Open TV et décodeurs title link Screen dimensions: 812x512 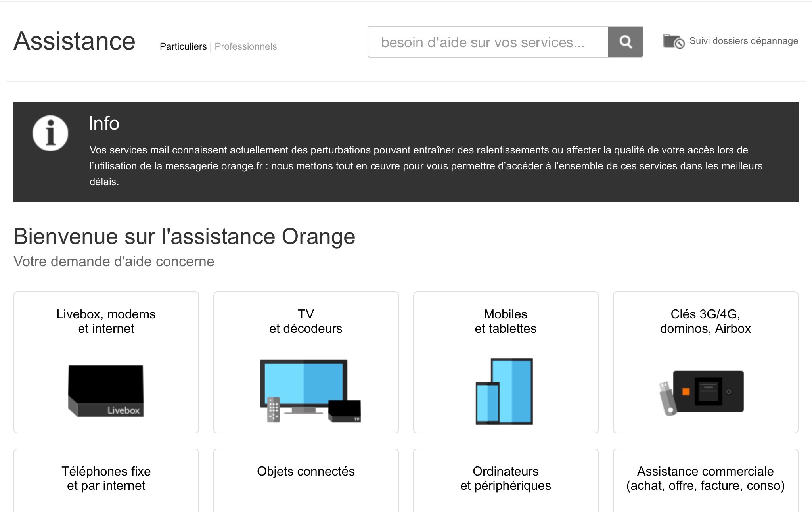coord(306,321)
